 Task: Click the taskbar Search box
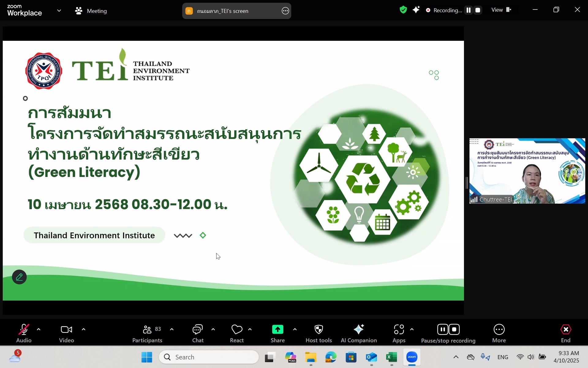[209, 357]
